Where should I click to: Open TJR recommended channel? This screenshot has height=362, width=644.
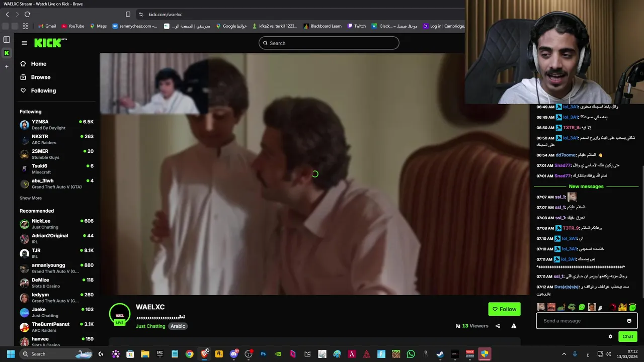pyautogui.click(x=56, y=253)
